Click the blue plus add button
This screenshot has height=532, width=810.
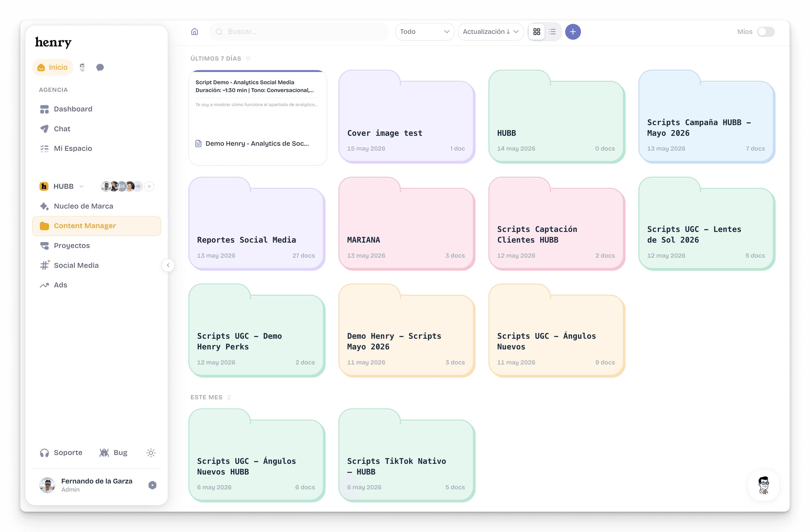(573, 32)
